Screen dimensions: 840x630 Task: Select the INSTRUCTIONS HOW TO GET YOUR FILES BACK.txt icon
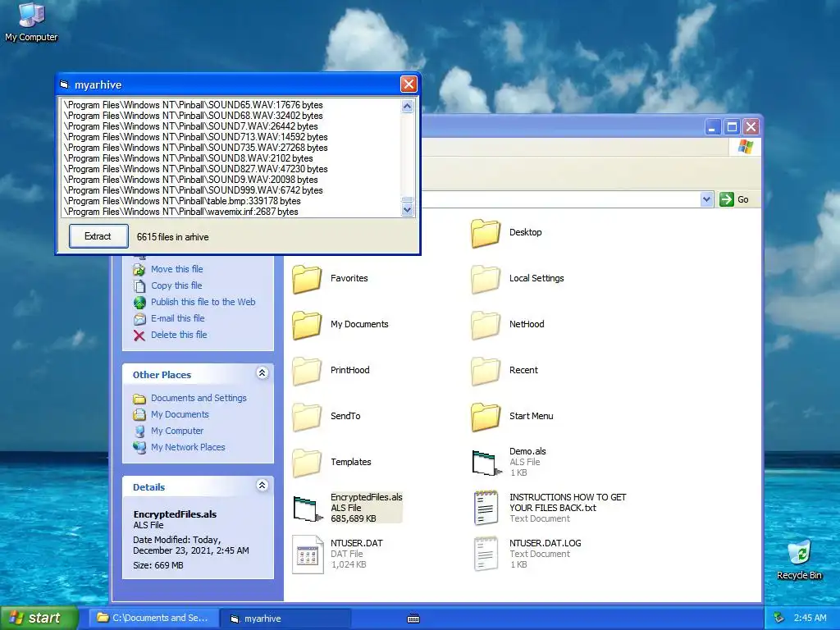coord(486,508)
